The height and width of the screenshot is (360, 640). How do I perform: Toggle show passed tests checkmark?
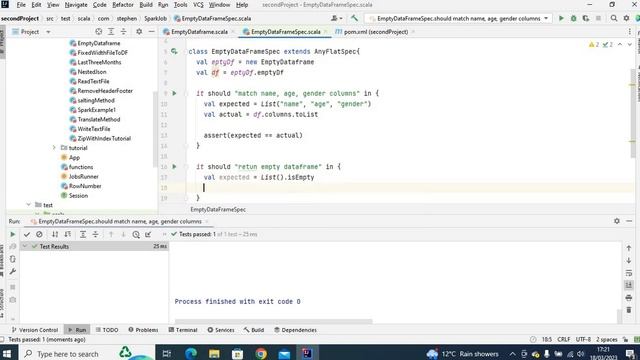[27, 234]
